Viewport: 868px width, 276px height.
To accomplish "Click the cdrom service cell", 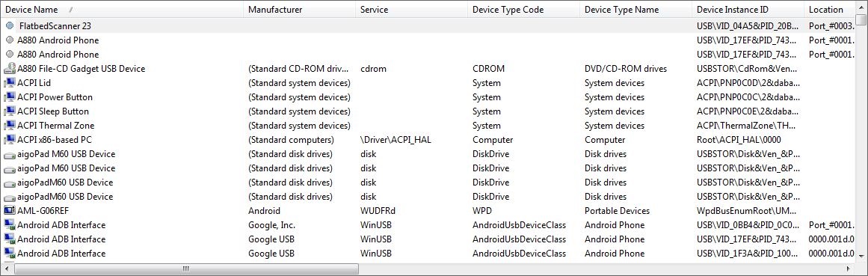I will point(373,69).
